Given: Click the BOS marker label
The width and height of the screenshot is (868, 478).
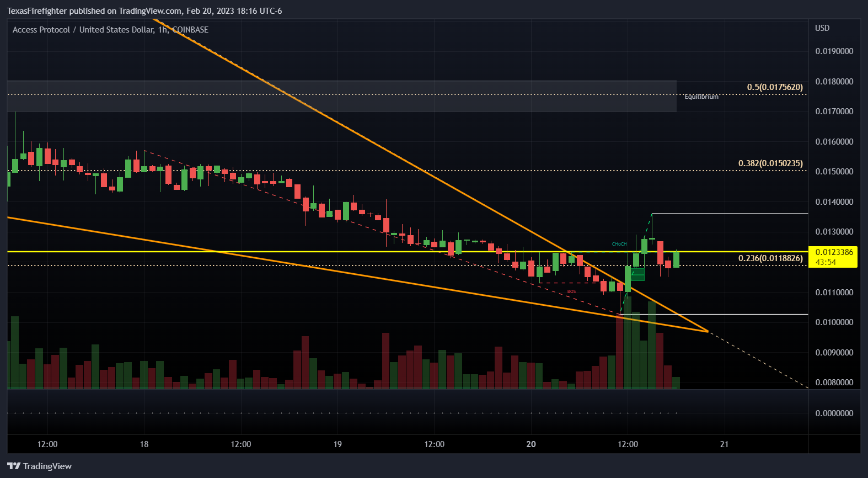Looking at the screenshot, I should (571, 291).
